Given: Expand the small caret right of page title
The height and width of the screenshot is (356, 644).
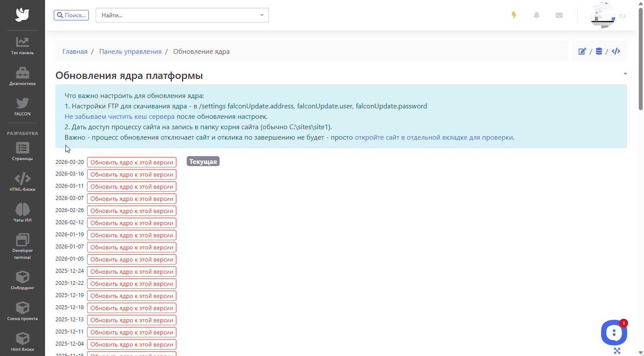Looking at the screenshot, I should [625, 74].
